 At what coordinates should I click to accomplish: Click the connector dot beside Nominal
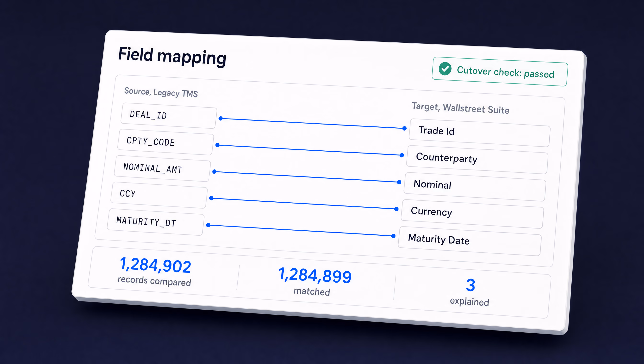click(399, 182)
